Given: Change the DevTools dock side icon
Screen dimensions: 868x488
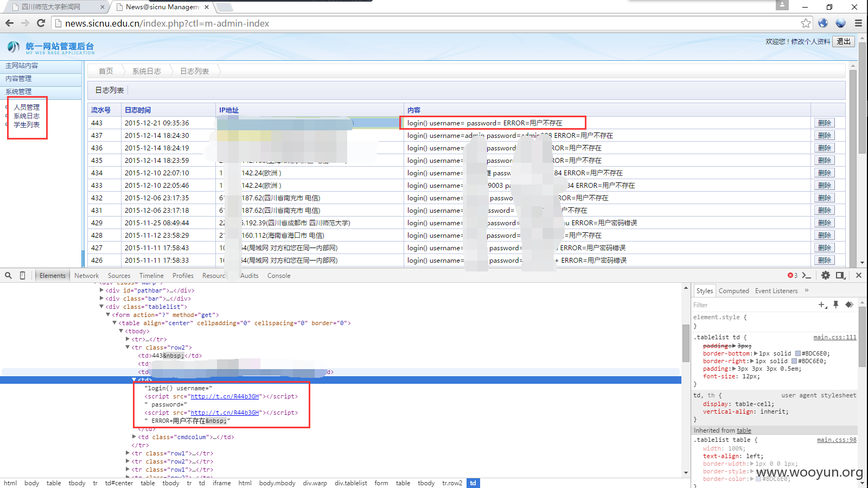Looking at the screenshot, I should 840,276.
